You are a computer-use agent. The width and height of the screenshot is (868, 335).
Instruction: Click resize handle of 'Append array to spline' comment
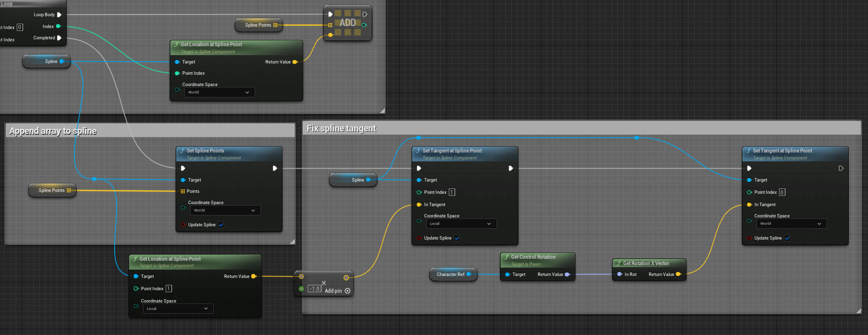point(292,242)
